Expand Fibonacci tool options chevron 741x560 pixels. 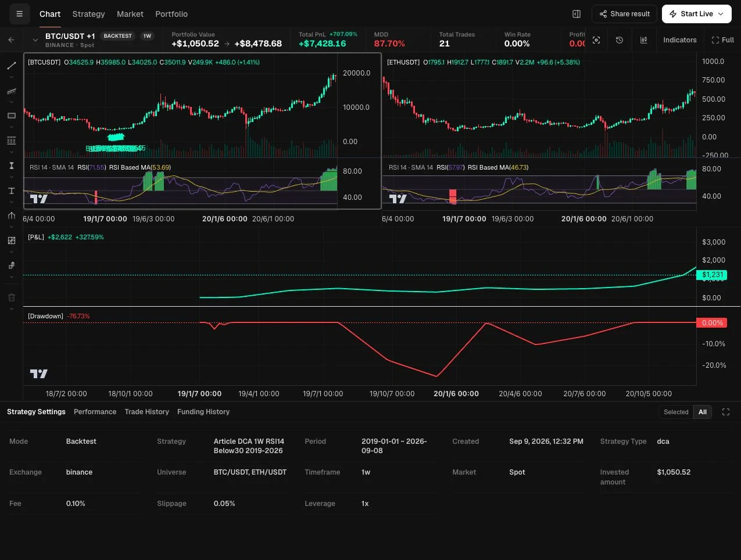pos(11,152)
